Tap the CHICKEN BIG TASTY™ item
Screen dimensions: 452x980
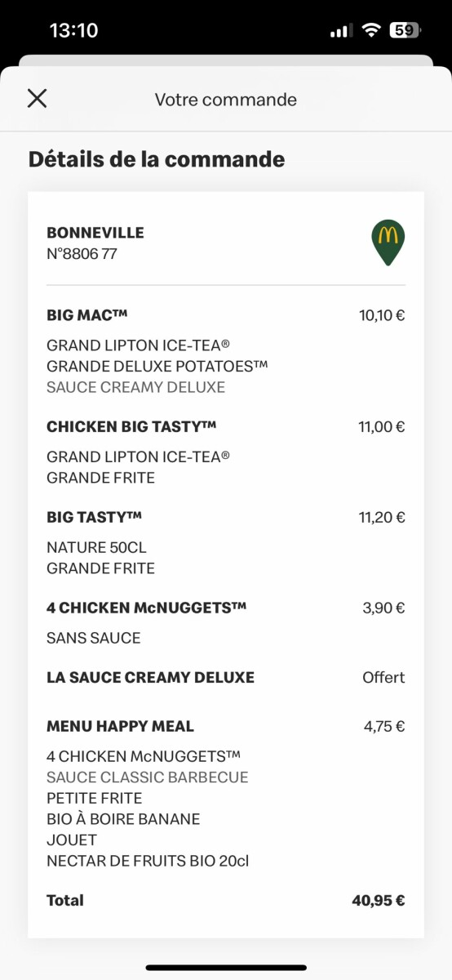pyautogui.click(x=131, y=426)
